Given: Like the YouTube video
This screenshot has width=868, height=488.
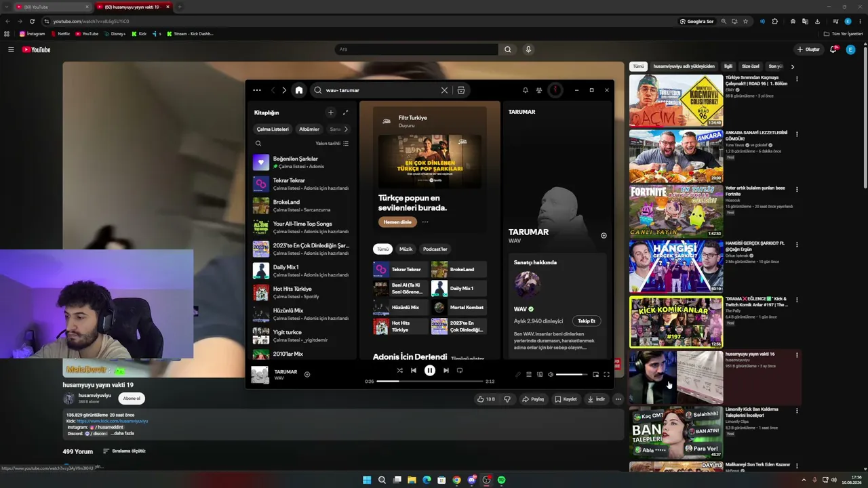Looking at the screenshot, I should pyautogui.click(x=486, y=399).
